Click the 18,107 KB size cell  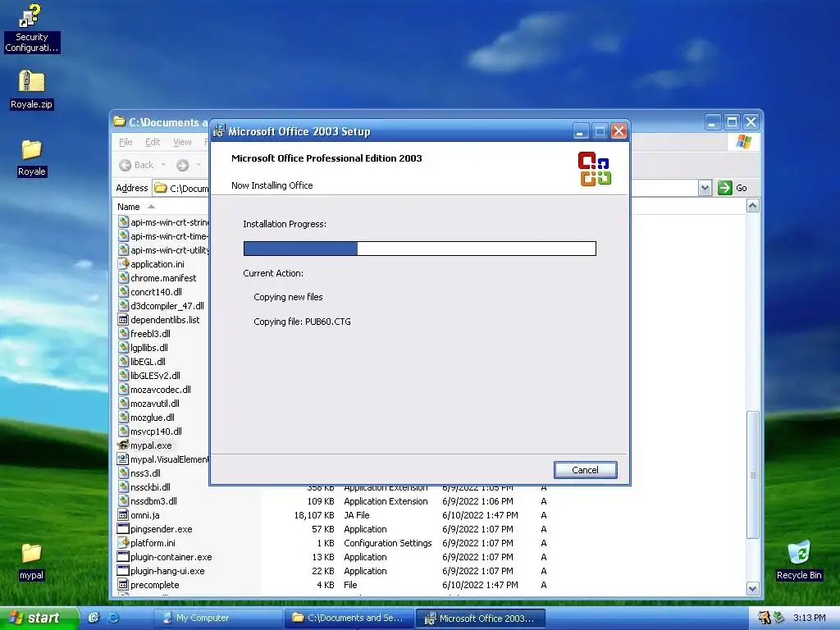[314, 515]
